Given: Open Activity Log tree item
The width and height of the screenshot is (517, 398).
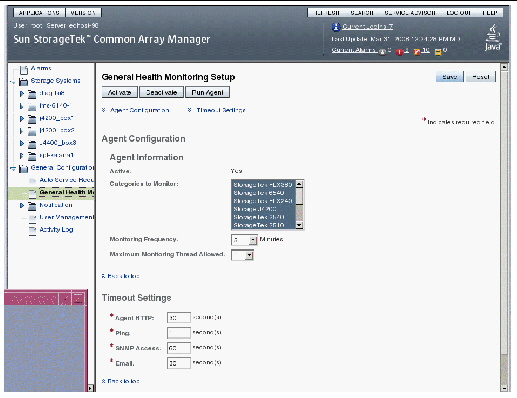Looking at the screenshot, I should (56, 230).
